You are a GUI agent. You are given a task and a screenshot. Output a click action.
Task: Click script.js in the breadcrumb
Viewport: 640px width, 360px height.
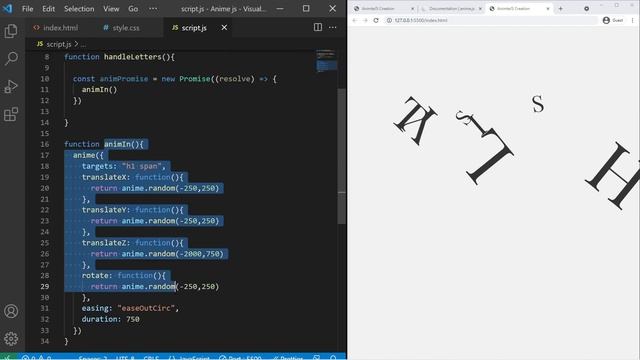[58, 44]
